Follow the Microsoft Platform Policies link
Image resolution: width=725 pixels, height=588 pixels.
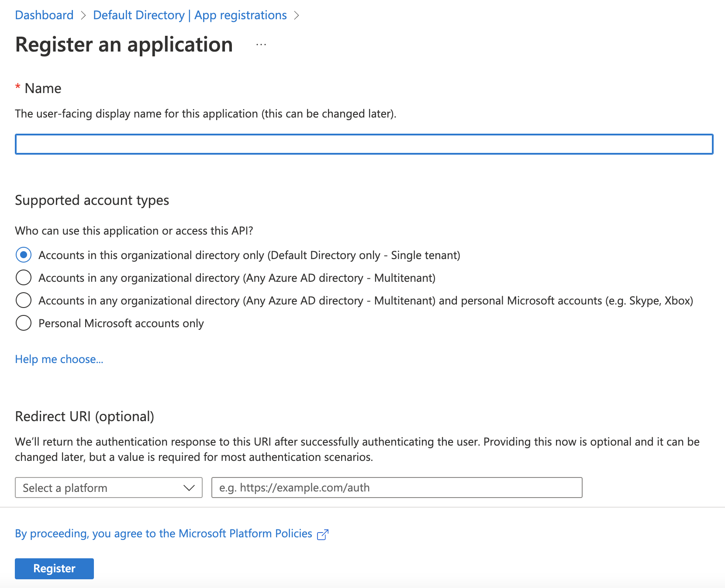click(163, 533)
